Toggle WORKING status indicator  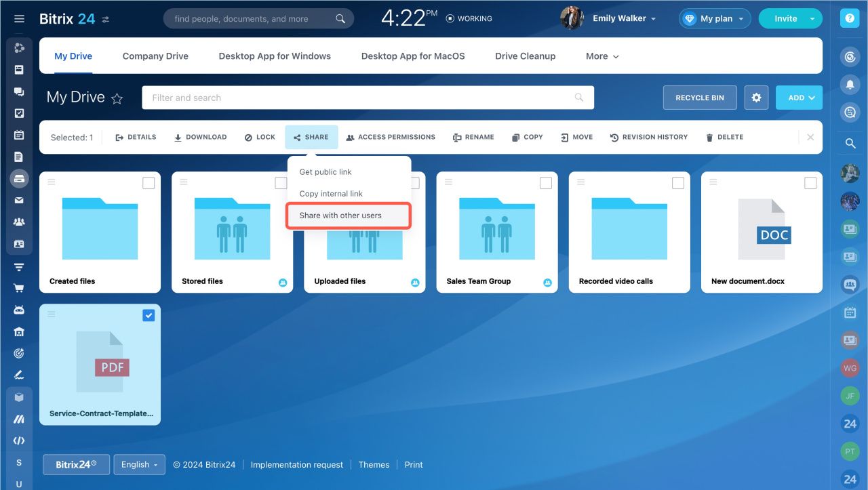click(x=469, y=19)
